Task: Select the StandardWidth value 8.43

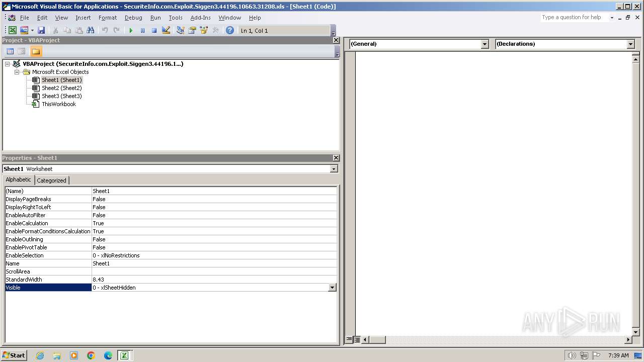Action: (x=214, y=280)
